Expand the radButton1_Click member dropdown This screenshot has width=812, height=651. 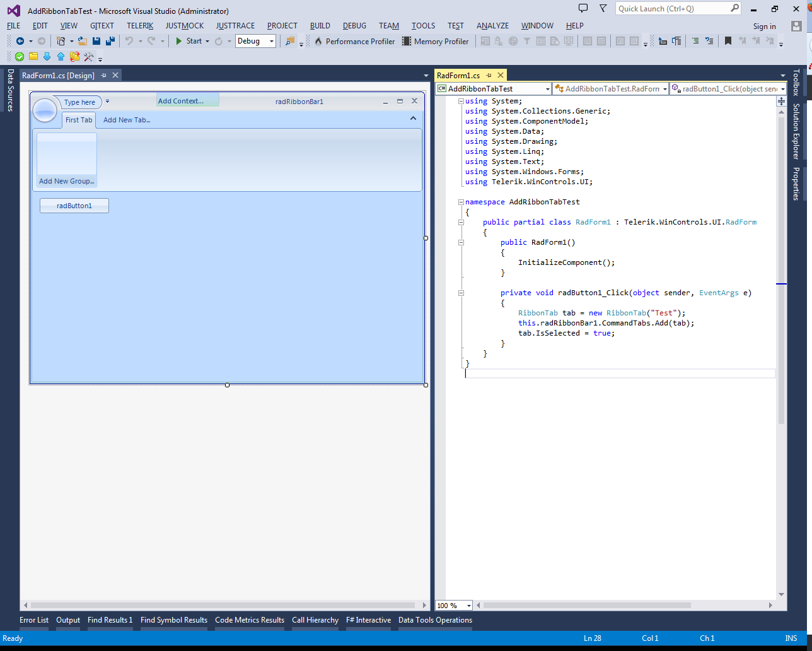[782, 89]
